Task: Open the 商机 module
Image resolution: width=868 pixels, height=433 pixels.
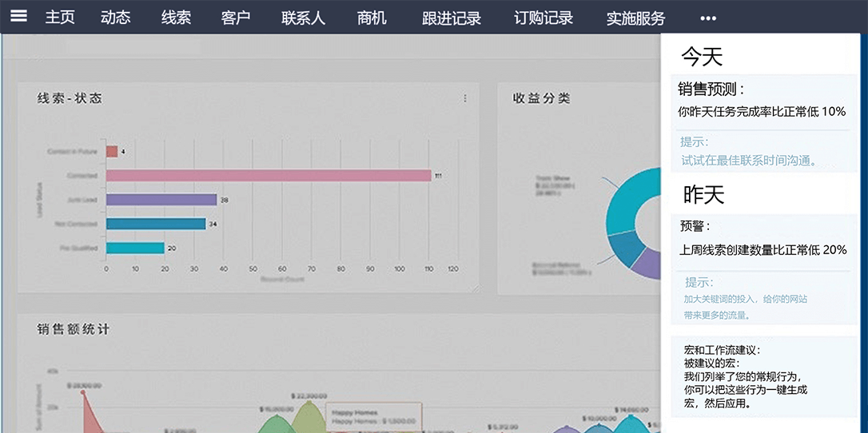Action: click(x=372, y=18)
